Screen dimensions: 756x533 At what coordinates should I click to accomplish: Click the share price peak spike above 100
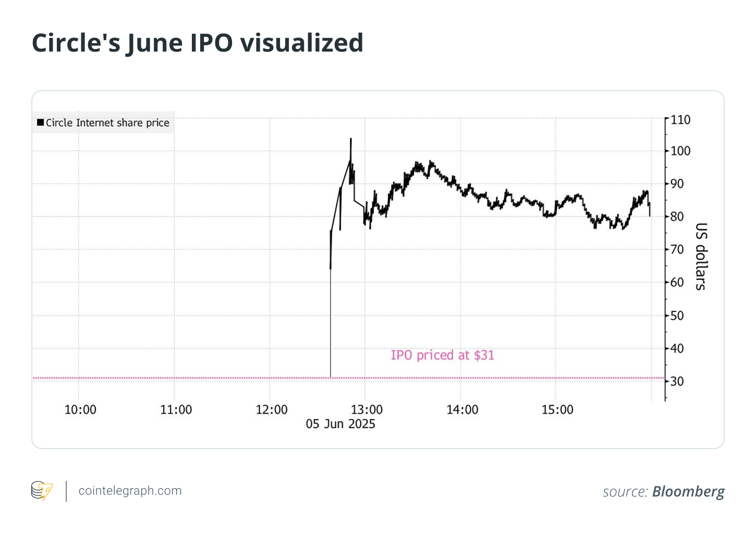pos(351,140)
